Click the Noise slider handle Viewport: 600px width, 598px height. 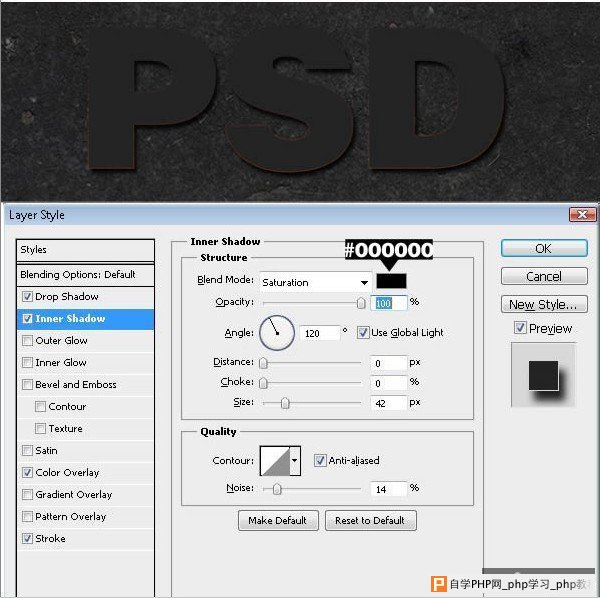pos(277,489)
